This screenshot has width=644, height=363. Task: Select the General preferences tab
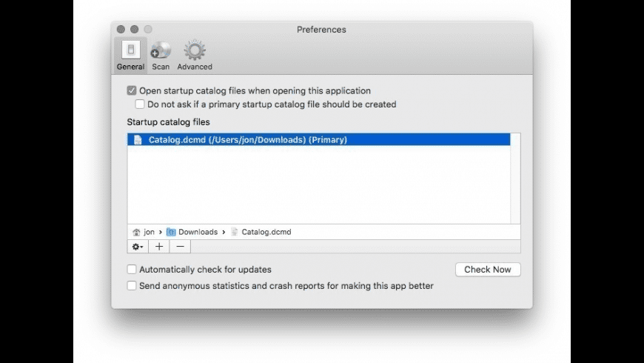130,56
